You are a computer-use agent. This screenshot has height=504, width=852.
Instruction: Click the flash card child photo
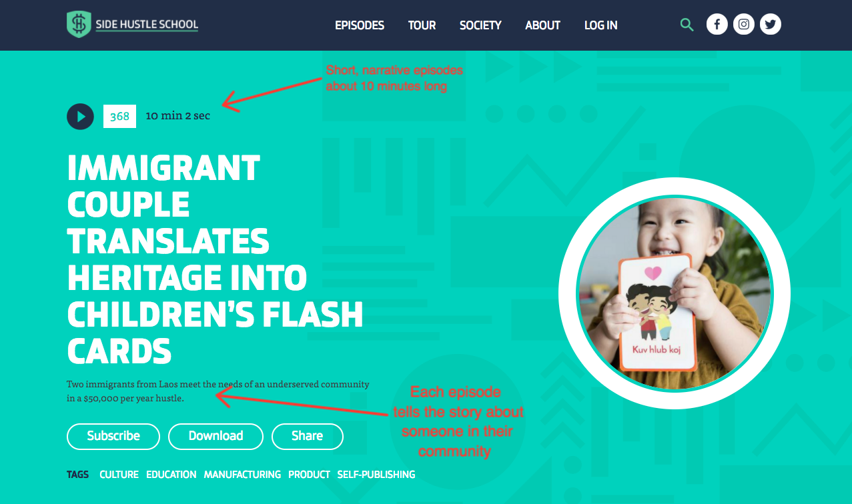pyautogui.click(x=675, y=294)
